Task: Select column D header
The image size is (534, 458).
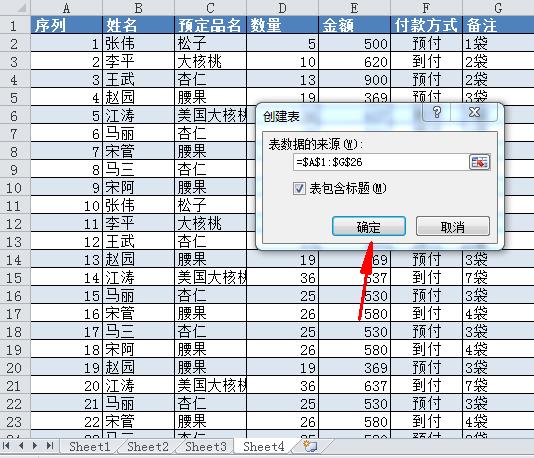Action: [x=282, y=7]
